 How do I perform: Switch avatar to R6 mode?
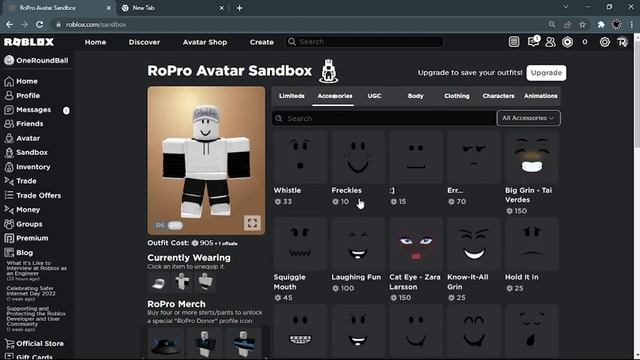[160, 225]
